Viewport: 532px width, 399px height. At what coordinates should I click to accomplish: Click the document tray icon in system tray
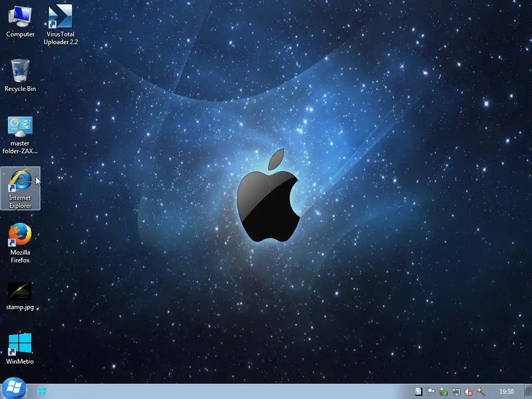pos(418,392)
